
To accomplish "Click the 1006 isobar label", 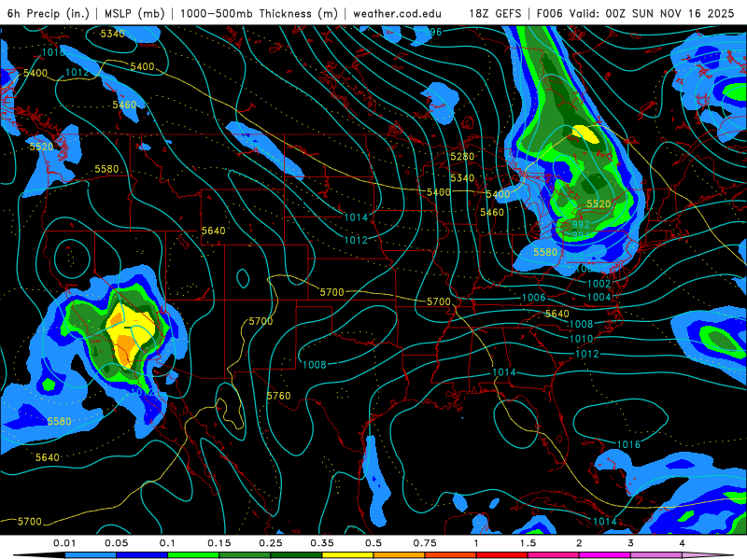I will 533,298.
